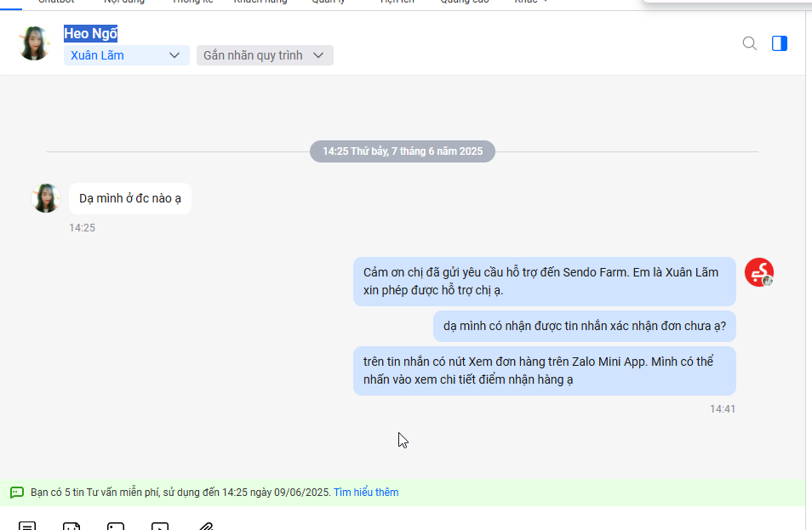Open the sticker picker icon
This screenshot has width=812, height=530.
tap(71, 526)
